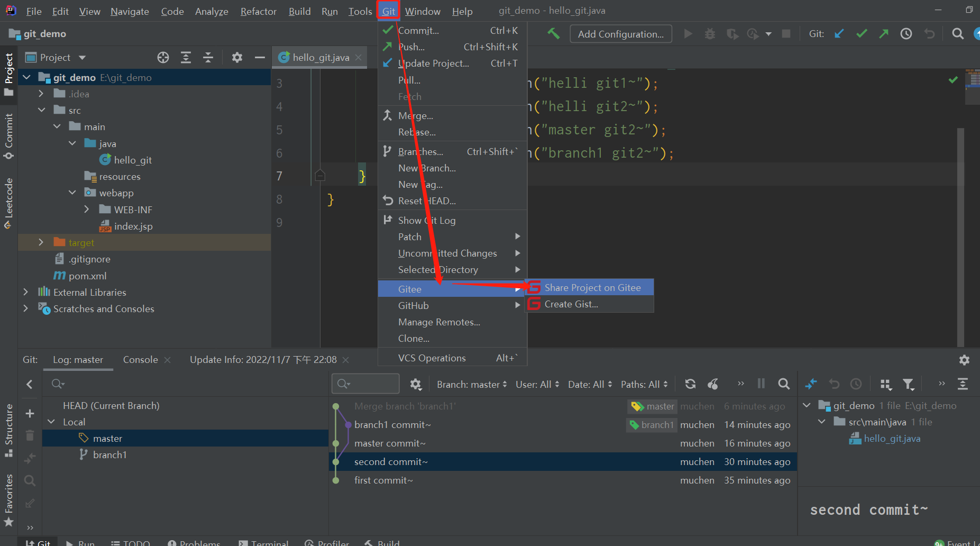Click the Rollback icon in top toolbar
The image size is (980, 546).
click(x=929, y=34)
